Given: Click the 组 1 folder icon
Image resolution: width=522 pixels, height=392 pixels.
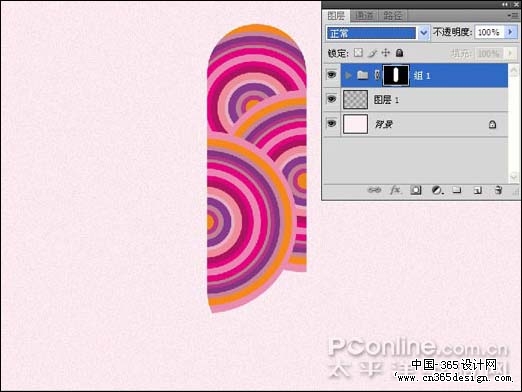Looking at the screenshot, I should (x=363, y=75).
